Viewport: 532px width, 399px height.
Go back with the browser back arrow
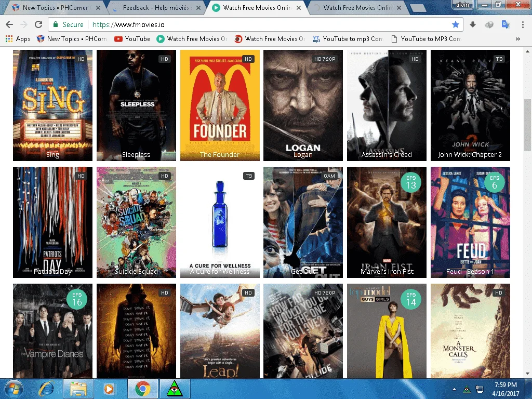click(x=9, y=24)
